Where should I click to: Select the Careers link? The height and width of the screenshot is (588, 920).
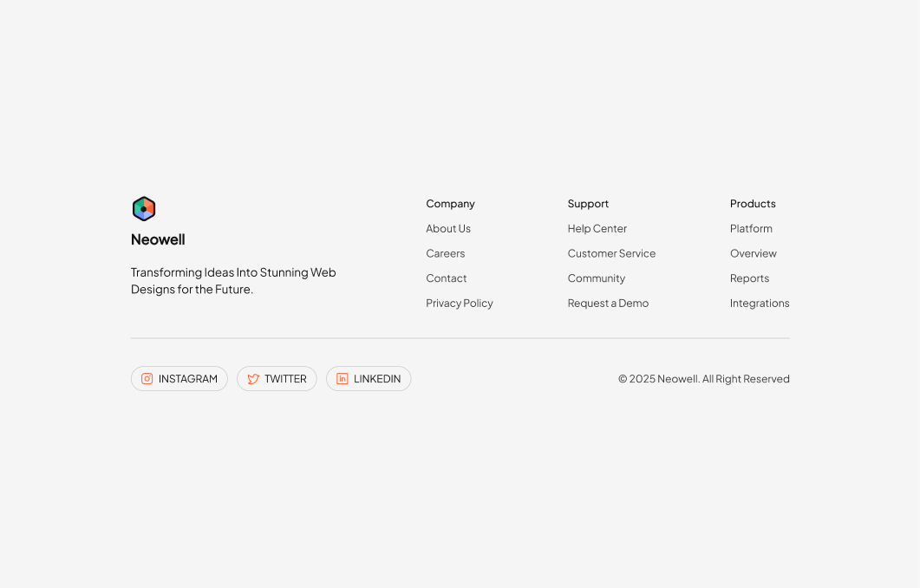point(445,253)
